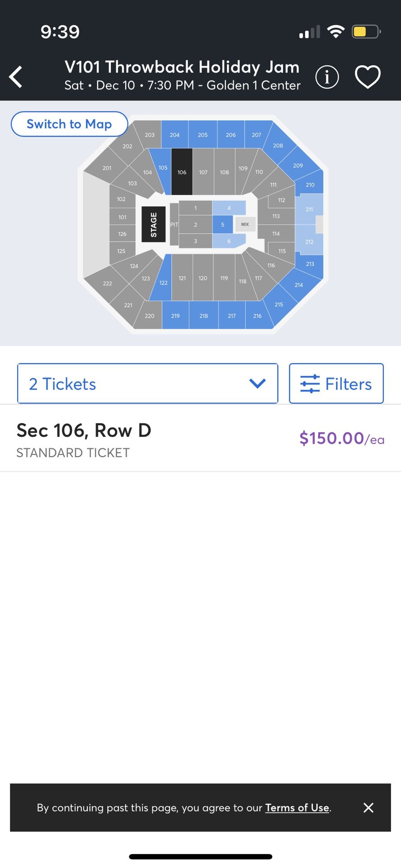Select section 218 on seat map
401x868 pixels.
203,316
